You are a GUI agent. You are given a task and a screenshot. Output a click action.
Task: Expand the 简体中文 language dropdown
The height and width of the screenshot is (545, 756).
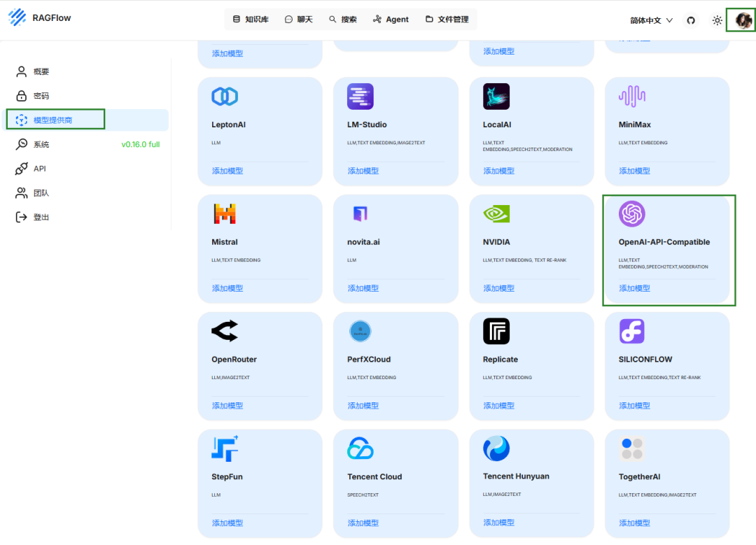pyautogui.click(x=651, y=20)
